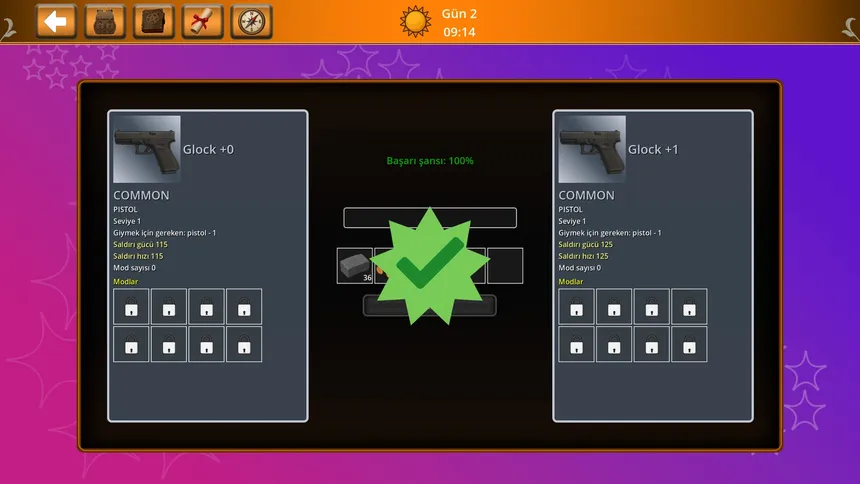860x484 pixels.
Task: Select first locked mod slot on Glock +0
Action: tap(131, 306)
